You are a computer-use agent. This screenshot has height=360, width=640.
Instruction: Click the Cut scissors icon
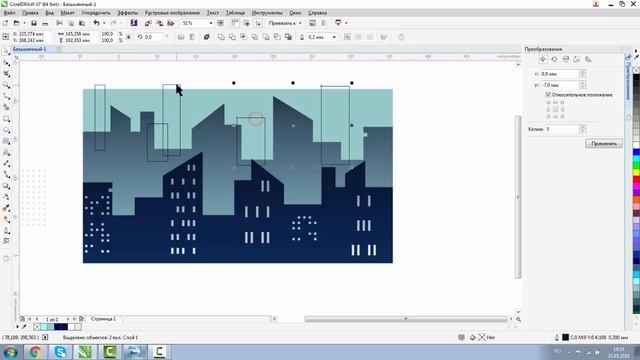point(60,23)
